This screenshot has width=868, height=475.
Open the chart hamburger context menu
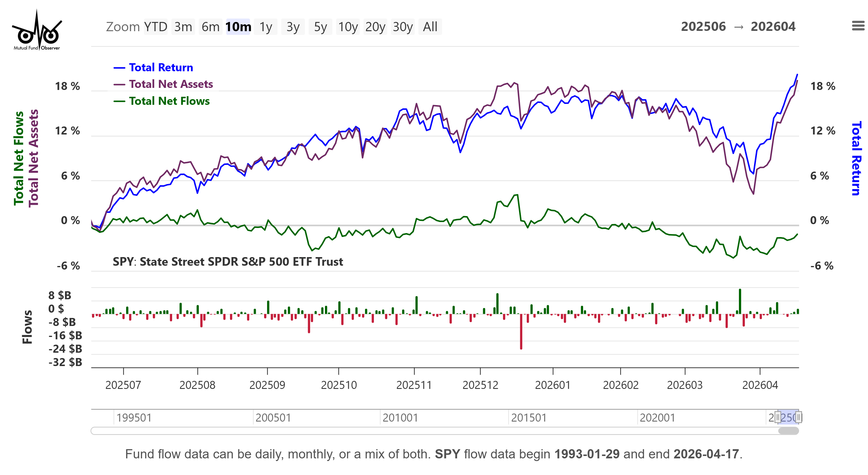coord(858,26)
